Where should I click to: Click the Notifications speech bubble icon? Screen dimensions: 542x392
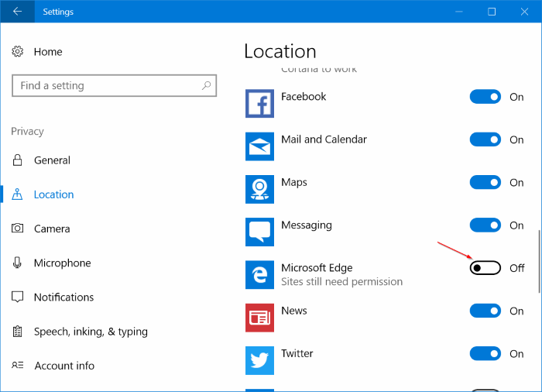pyautogui.click(x=17, y=297)
